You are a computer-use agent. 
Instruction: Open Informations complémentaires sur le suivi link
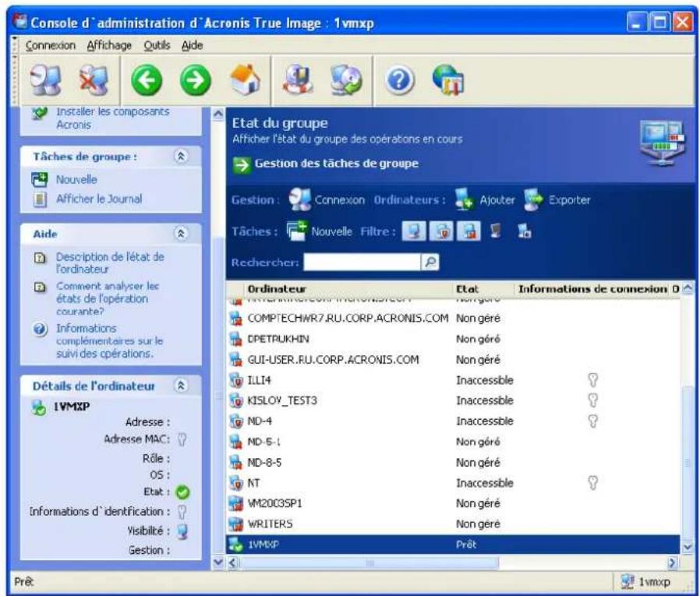(x=109, y=340)
